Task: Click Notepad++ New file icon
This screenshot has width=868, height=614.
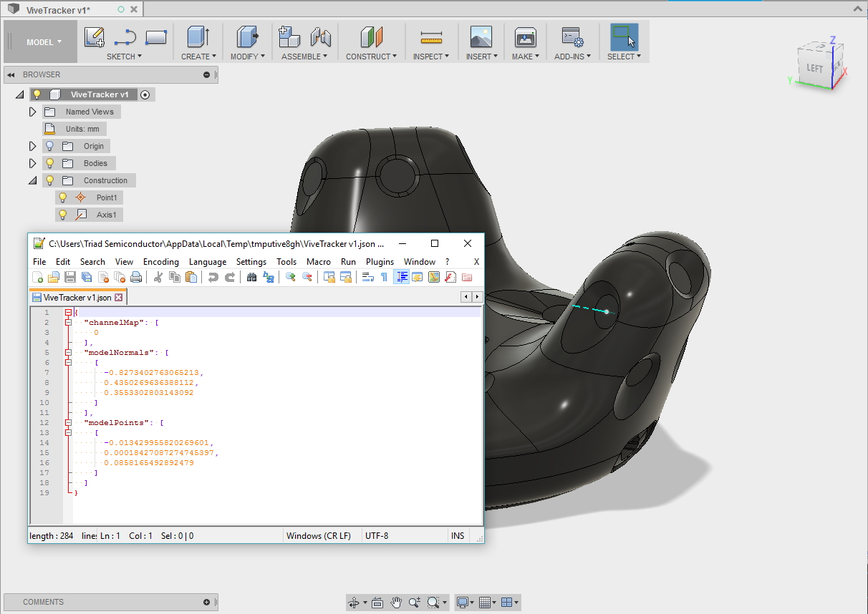Action: [x=38, y=278]
